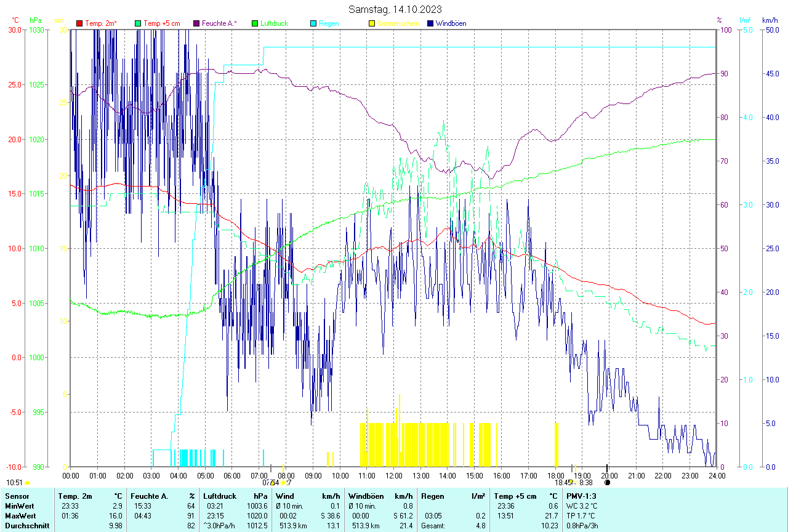
Task: Click the sunset marker at 18:45
Action: coord(571,482)
